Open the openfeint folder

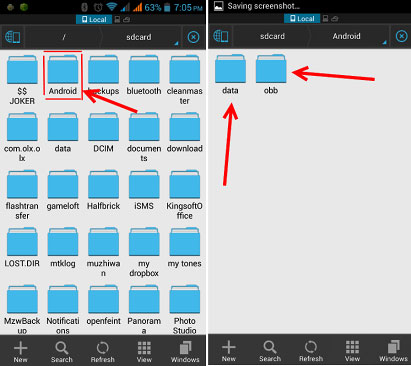103,305
